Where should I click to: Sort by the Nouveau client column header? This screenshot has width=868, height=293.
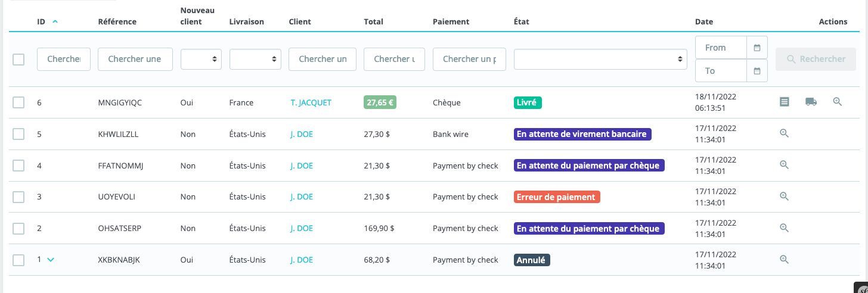pyautogui.click(x=197, y=16)
